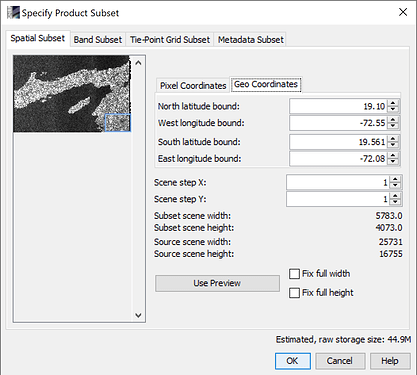
Task: Open the Metadata Subset tab
Action: 251,40
